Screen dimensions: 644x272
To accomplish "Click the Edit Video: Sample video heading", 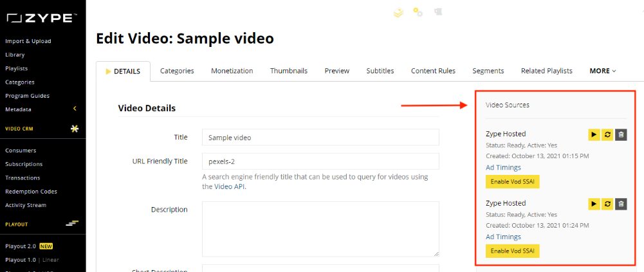I will coord(185,39).
